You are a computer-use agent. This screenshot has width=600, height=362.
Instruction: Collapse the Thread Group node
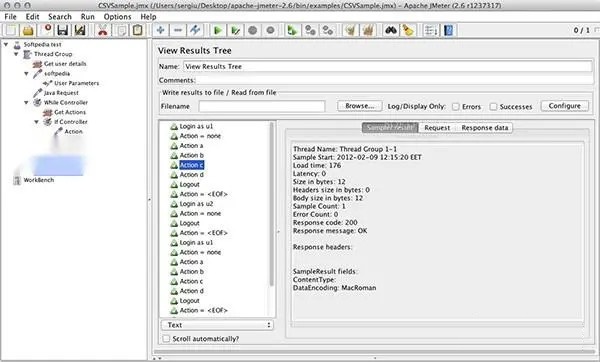(16, 54)
